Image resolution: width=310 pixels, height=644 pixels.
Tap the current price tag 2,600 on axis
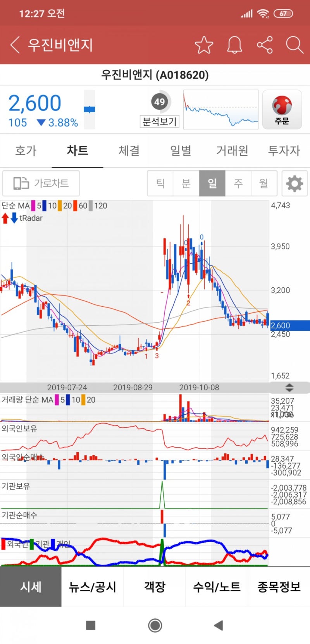coord(289,325)
